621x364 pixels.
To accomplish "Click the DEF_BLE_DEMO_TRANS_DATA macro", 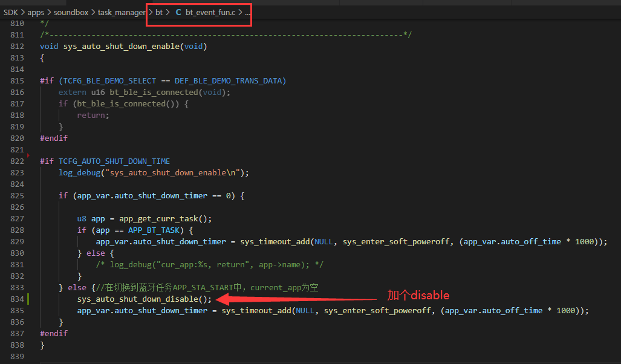I will [228, 81].
